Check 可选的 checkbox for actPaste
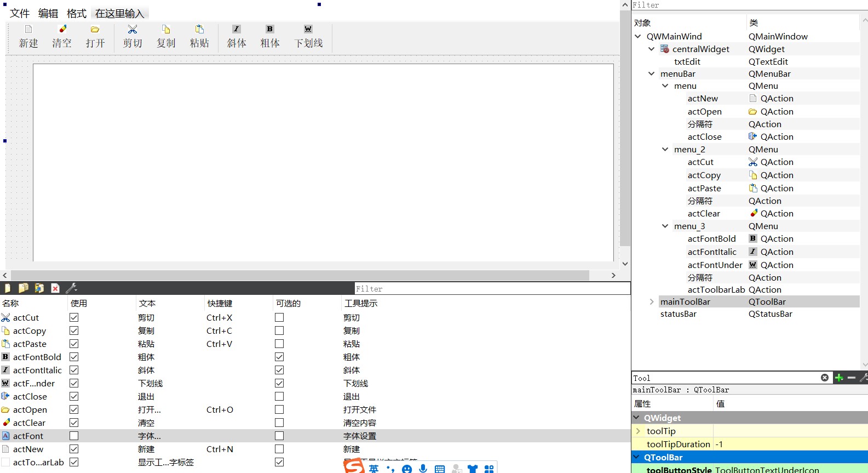Image resolution: width=868 pixels, height=473 pixels. coord(279,344)
